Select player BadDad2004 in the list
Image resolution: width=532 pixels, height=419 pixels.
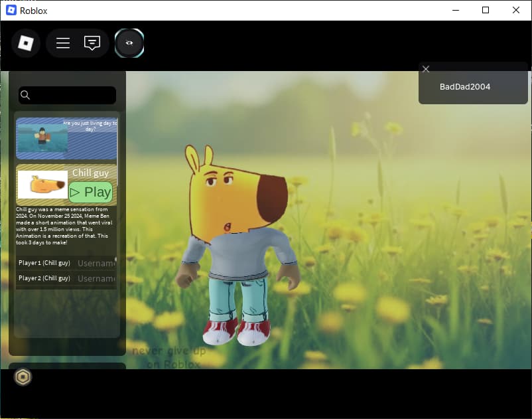[465, 87]
